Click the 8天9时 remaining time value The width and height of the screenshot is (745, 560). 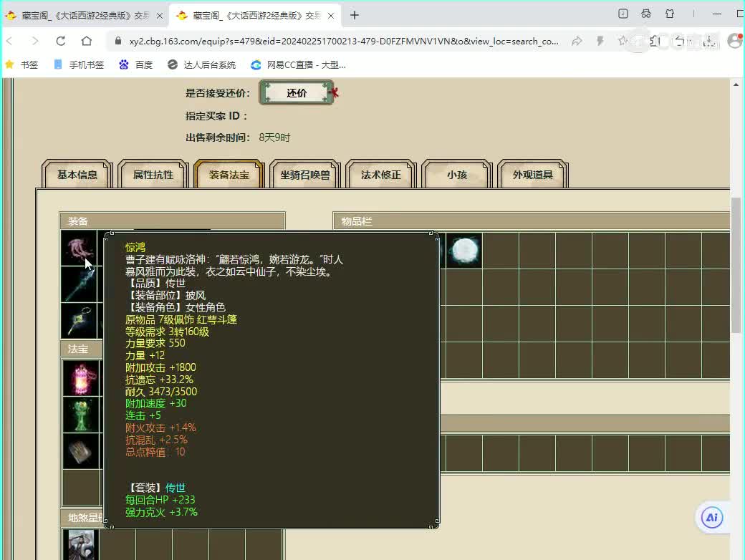pos(274,137)
